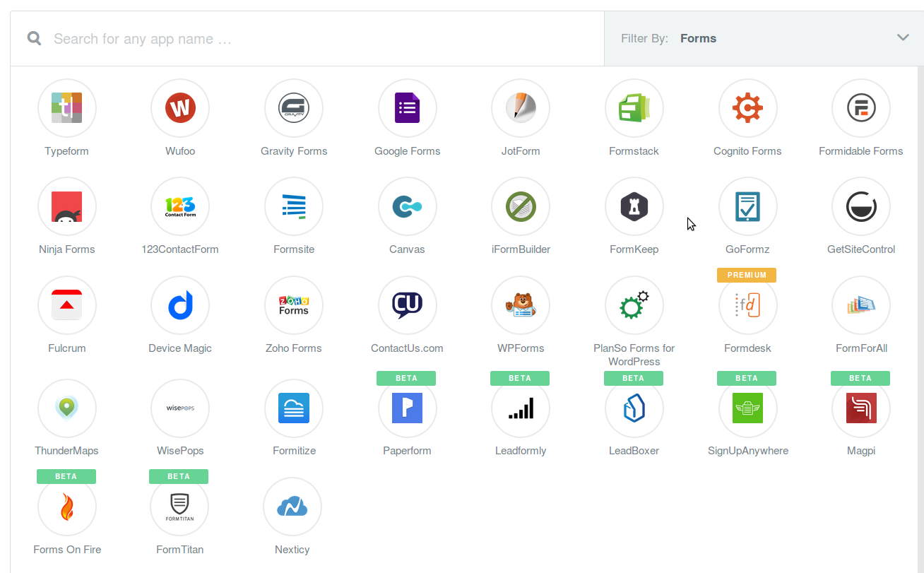Pick the SignUpAnywhere green icon
924x573 pixels.
click(748, 408)
